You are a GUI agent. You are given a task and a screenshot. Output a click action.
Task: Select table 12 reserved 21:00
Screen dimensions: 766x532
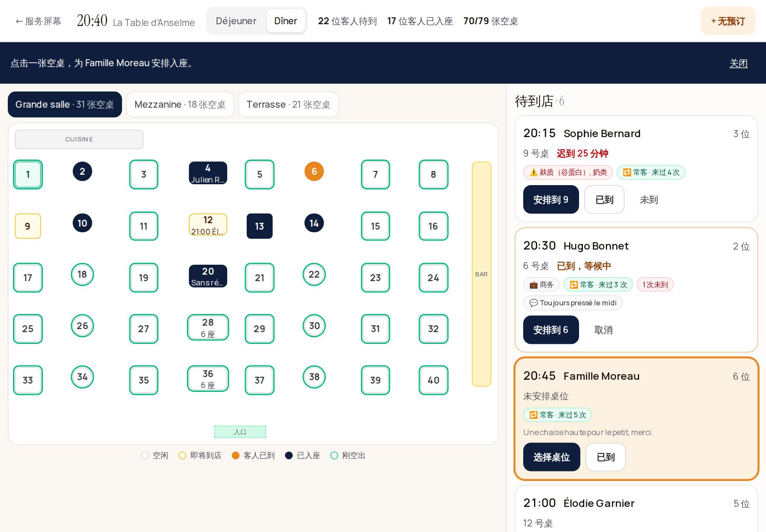208,224
